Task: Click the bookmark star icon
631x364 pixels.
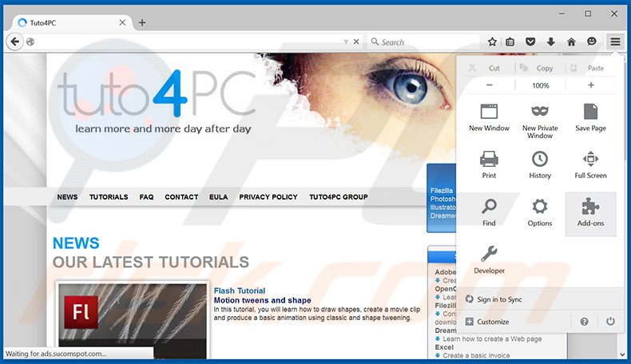Action: coord(492,42)
